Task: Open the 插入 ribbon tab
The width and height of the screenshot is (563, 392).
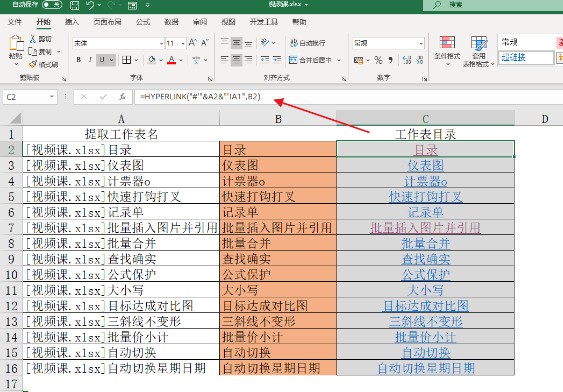Action: tap(72, 22)
